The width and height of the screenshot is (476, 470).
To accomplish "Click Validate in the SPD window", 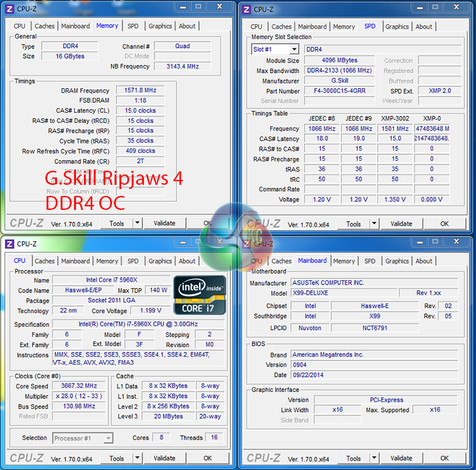I will (401, 224).
